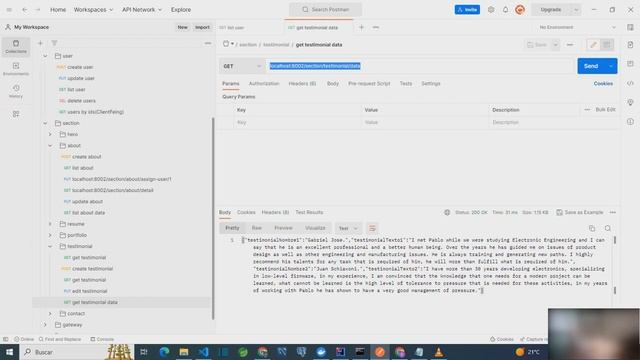Click the configure sidebar apps icon below History

click(x=16, y=114)
